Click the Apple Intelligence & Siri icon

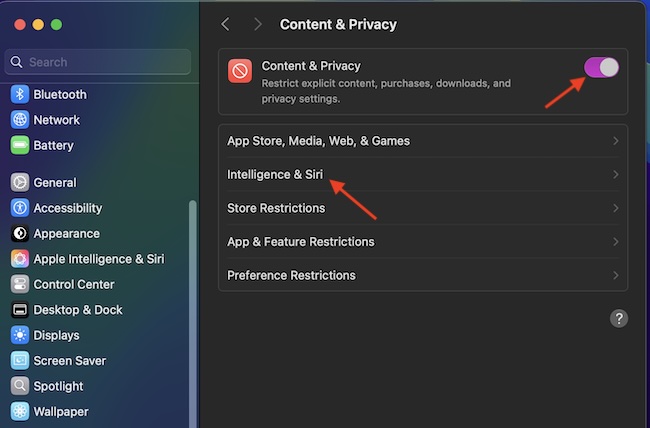(x=19, y=259)
